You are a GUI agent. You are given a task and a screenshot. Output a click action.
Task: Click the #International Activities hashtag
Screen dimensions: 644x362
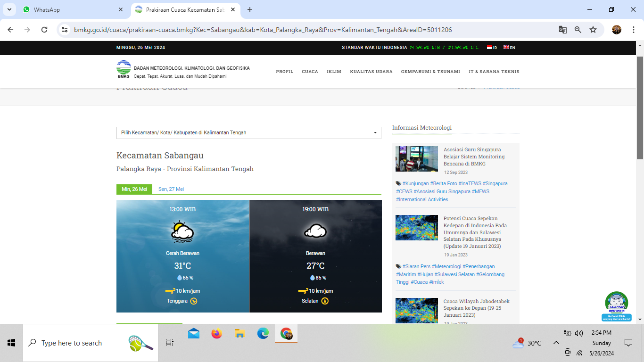point(422,199)
